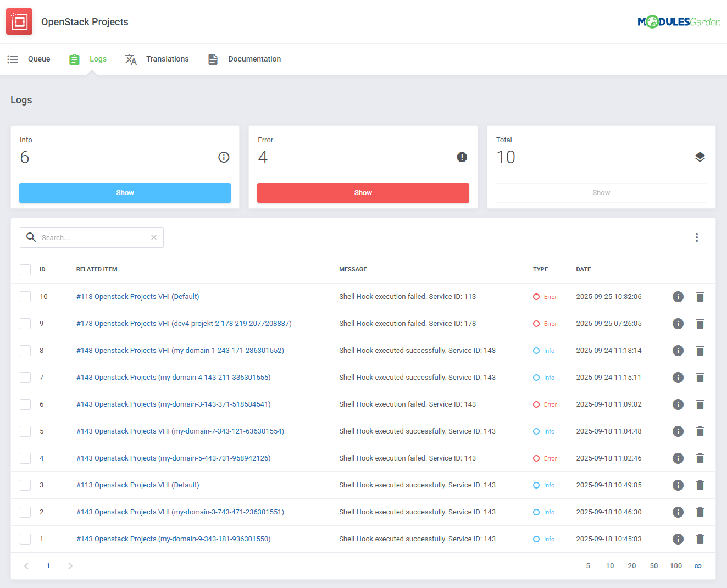Image resolution: width=727 pixels, height=588 pixels.
Task: Open details for log entry 10
Action: pyautogui.click(x=678, y=296)
